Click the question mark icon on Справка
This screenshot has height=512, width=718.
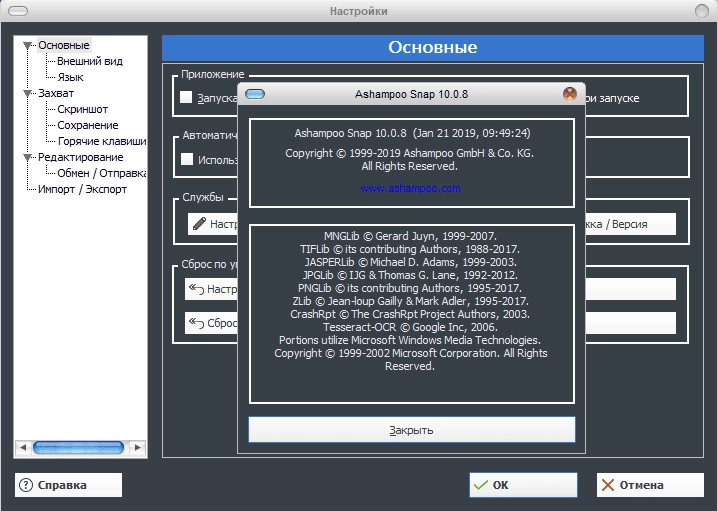pyautogui.click(x=26, y=485)
